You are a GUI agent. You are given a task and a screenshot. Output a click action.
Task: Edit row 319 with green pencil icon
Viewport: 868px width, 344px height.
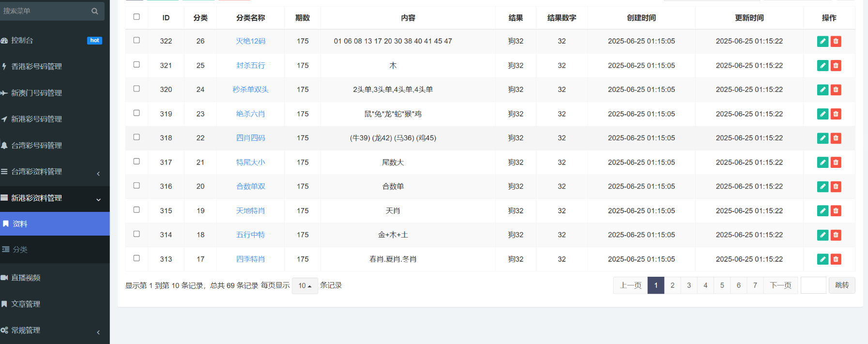822,114
